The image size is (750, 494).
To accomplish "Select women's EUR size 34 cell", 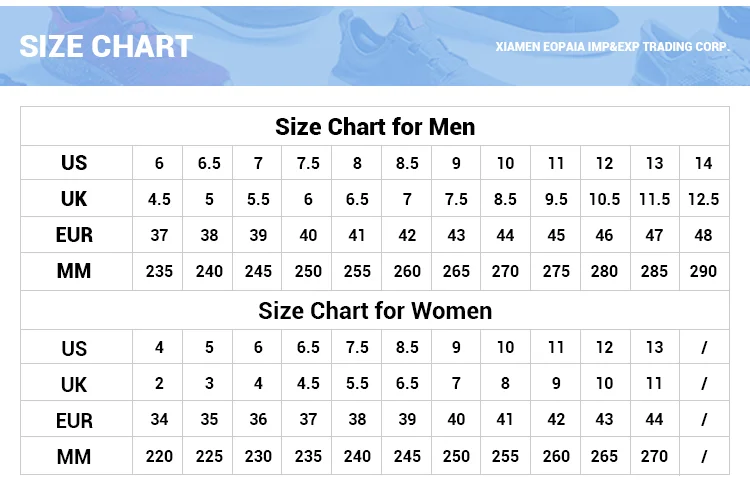I will (159, 420).
